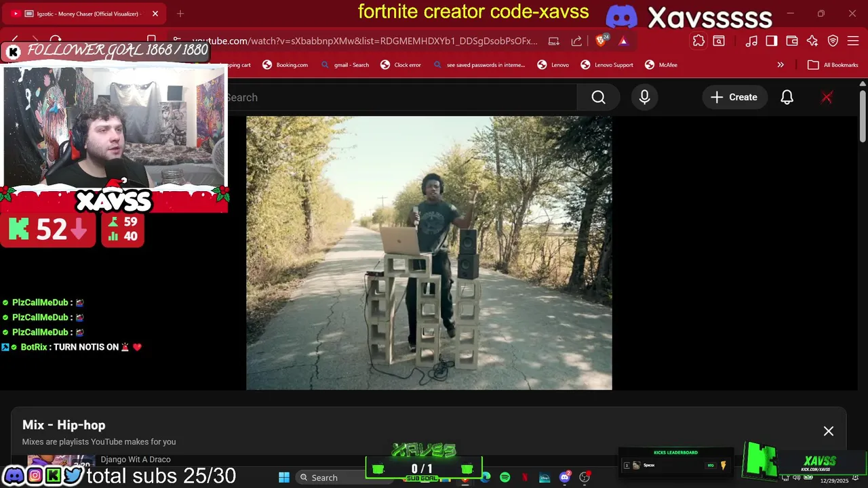Viewport: 868px width, 488px height.
Task: Click the Mix - Hip-hop heading
Action: [x=64, y=425]
